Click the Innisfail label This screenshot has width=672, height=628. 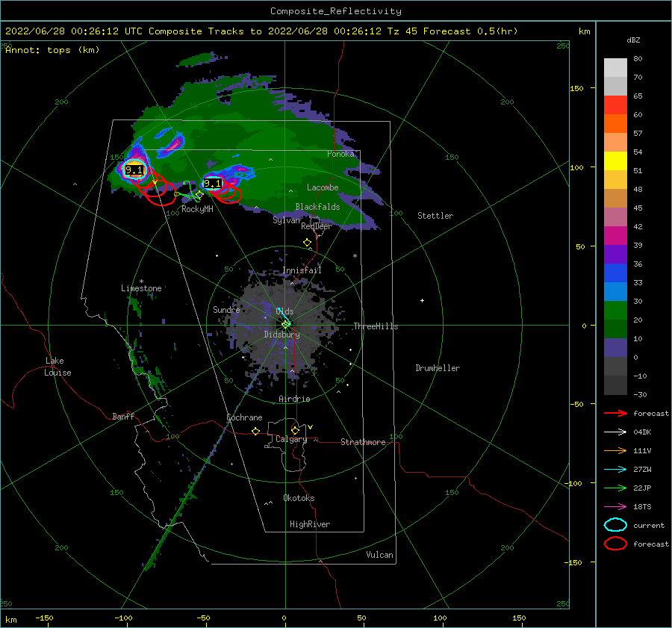pos(302,270)
